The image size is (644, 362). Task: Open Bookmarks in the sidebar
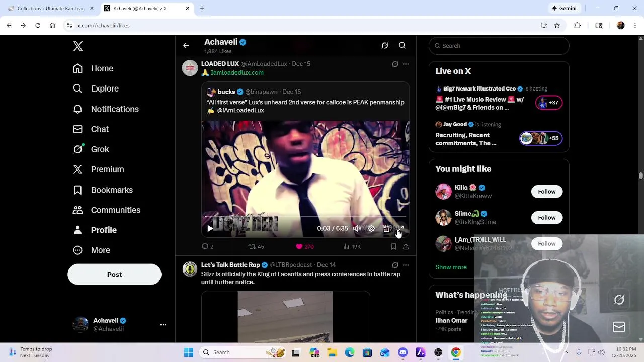103,190
